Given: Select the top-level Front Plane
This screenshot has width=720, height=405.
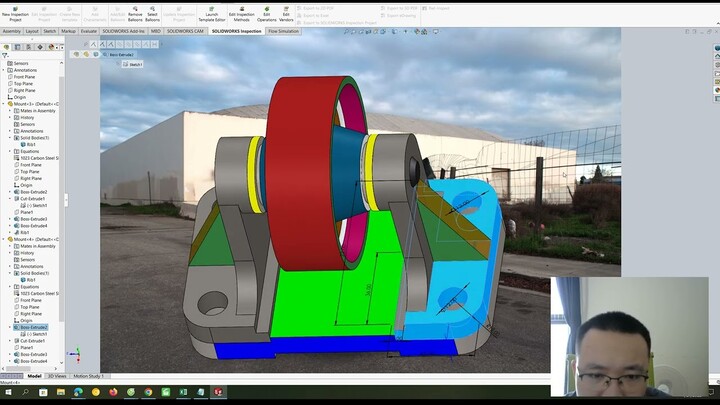Looking at the screenshot, I should pyautogui.click(x=21, y=77).
